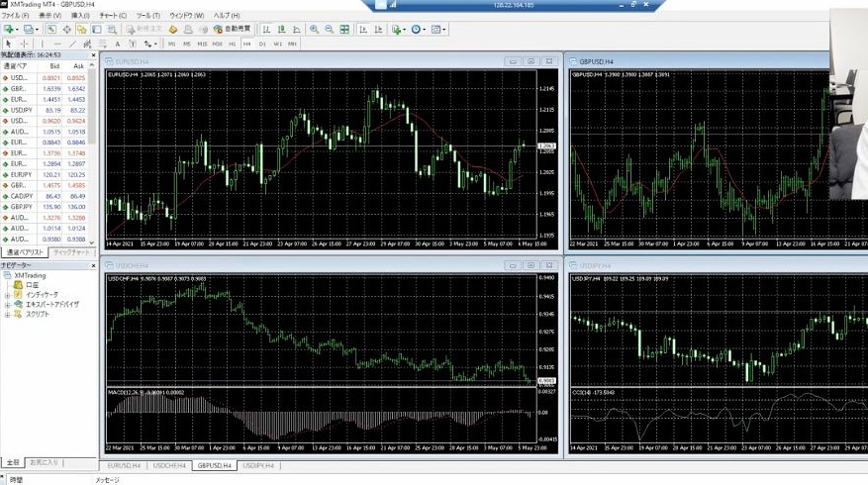Expand new chart dropdown arrow
This screenshot has width=868, height=485.
coord(17,30)
